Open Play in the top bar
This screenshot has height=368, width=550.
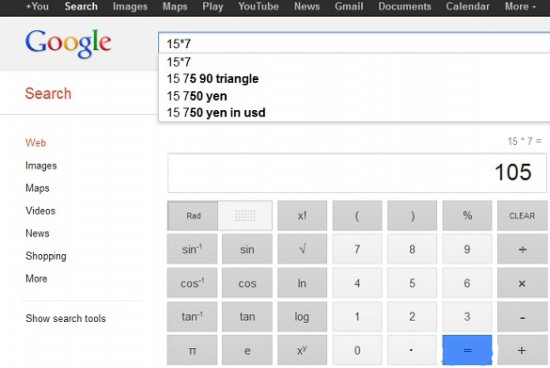(x=213, y=6)
